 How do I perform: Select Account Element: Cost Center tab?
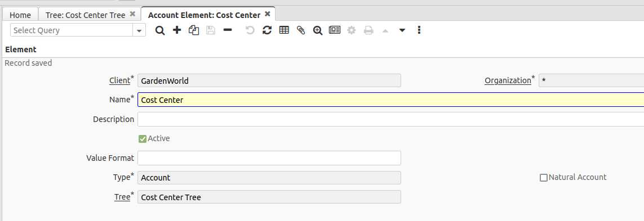(x=204, y=15)
